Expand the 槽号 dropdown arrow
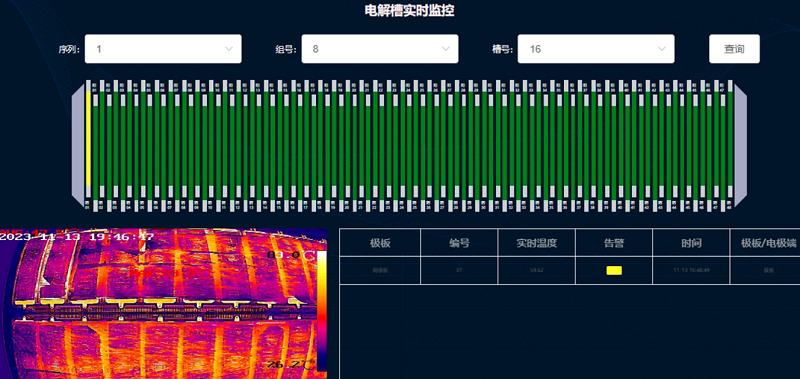 point(662,49)
